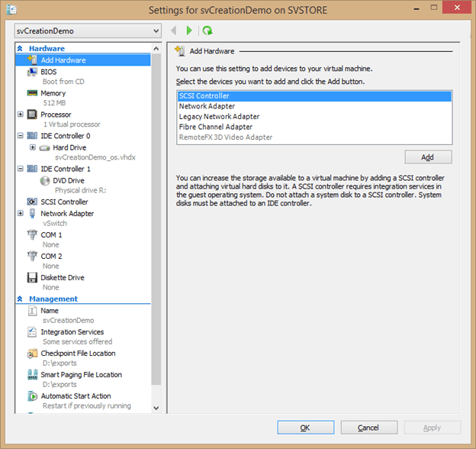The height and width of the screenshot is (449, 476).
Task: Expand the Network Adapter tree node
Action: pyautogui.click(x=21, y=214)
